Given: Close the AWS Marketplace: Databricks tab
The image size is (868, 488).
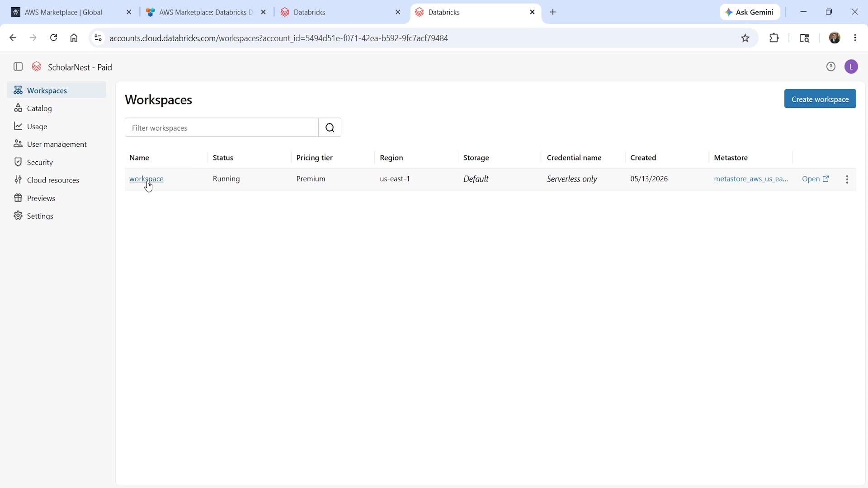Looking at the screenshot, I should 264,13.
